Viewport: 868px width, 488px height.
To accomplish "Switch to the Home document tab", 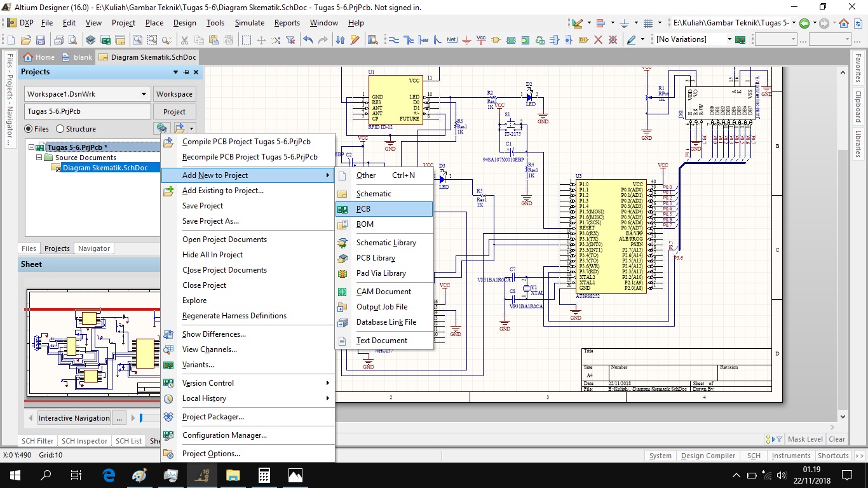I will click(x=39, y=57).
